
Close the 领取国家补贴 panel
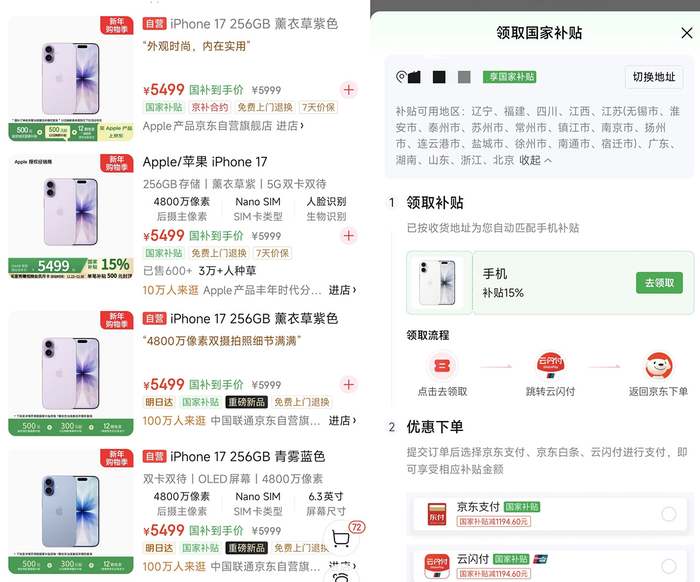687,33
